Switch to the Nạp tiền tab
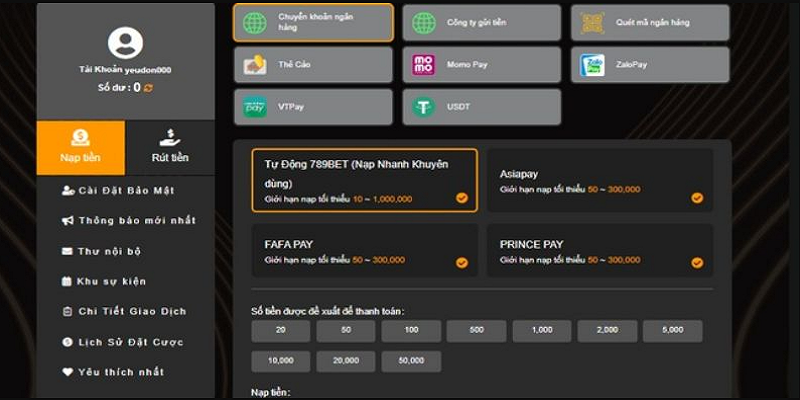This screenshot has width=800, height=400. [81, 148]
